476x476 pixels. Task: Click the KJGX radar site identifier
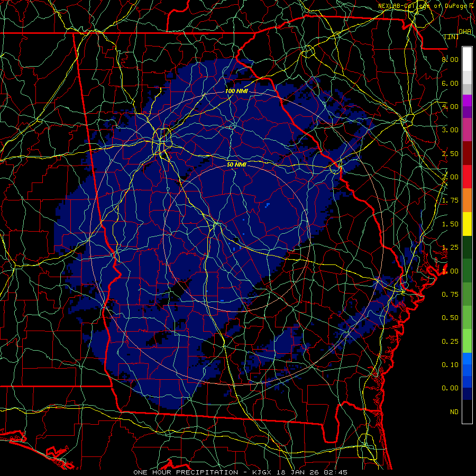(x=262, y=472)
